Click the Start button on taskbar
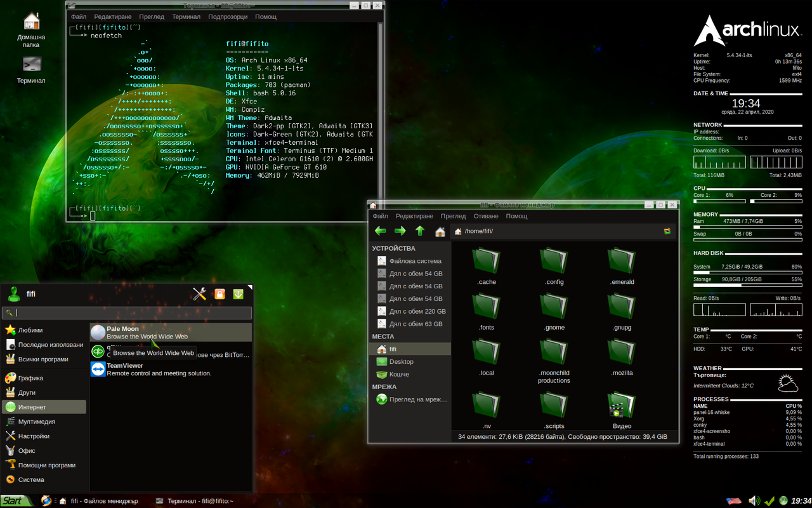The width and height of the screenshot is (812, 508). pyautogui.click(x=17, y=501)
